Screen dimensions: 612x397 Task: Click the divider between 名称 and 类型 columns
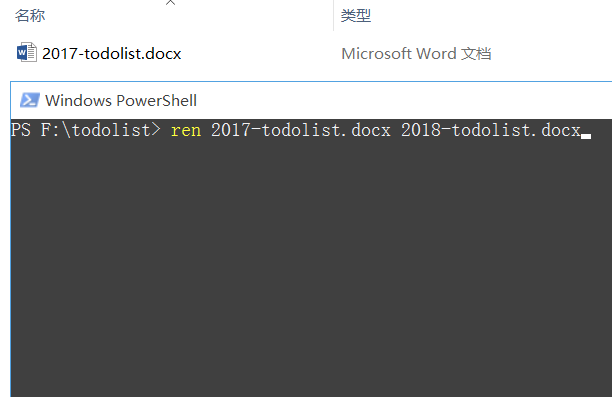click(x=334, y=16)
